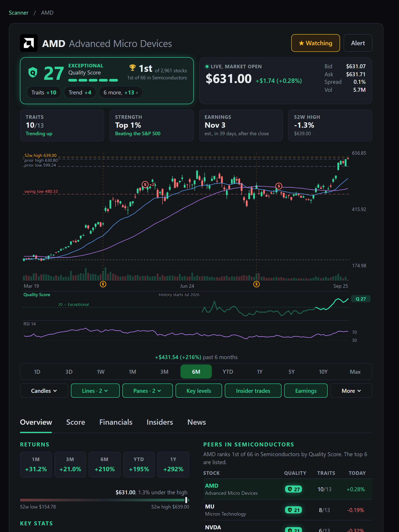Viewport: 399px width, 532px height.
Task: Click the Trend +4 chip
Action: pos(80,92)
